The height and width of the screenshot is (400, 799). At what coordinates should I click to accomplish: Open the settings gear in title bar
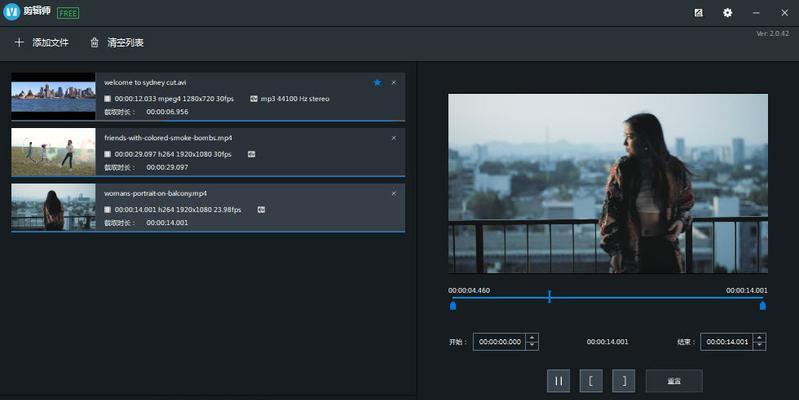point(727,13)
